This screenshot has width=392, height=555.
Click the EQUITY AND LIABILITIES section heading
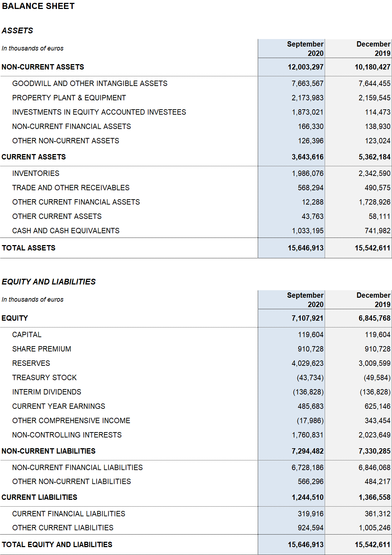(49, 282)
